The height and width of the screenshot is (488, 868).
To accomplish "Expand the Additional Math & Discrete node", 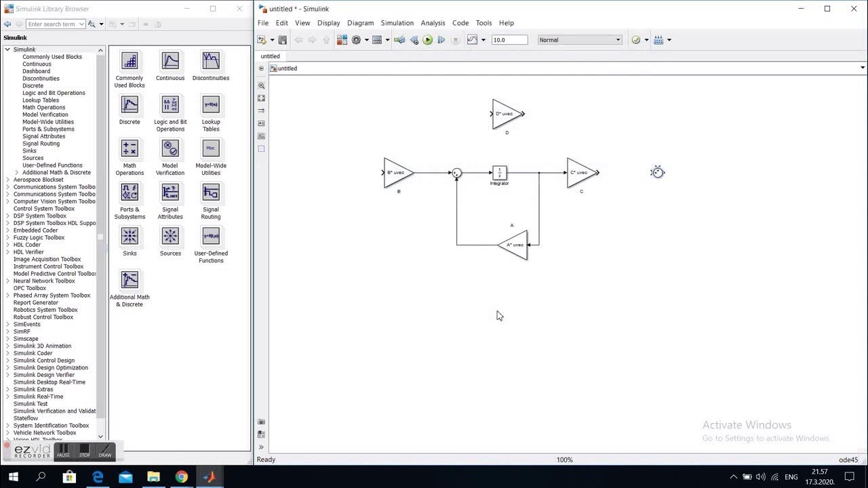I will (17, 172).
